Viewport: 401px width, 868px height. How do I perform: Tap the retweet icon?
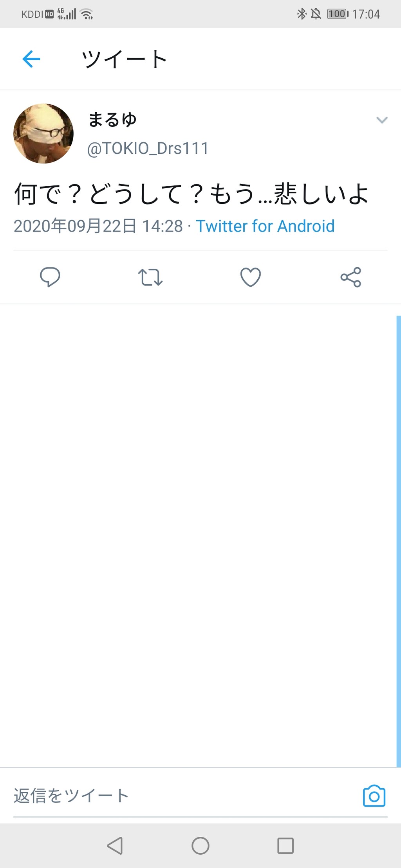[150, 277]
